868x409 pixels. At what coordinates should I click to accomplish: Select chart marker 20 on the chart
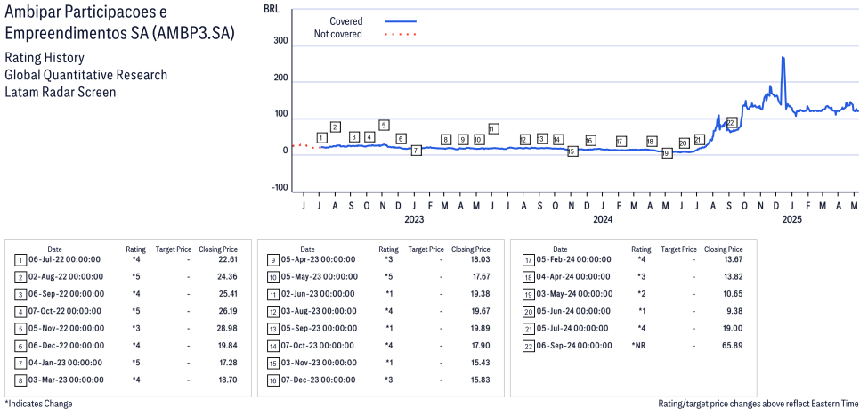click(685, 143)
